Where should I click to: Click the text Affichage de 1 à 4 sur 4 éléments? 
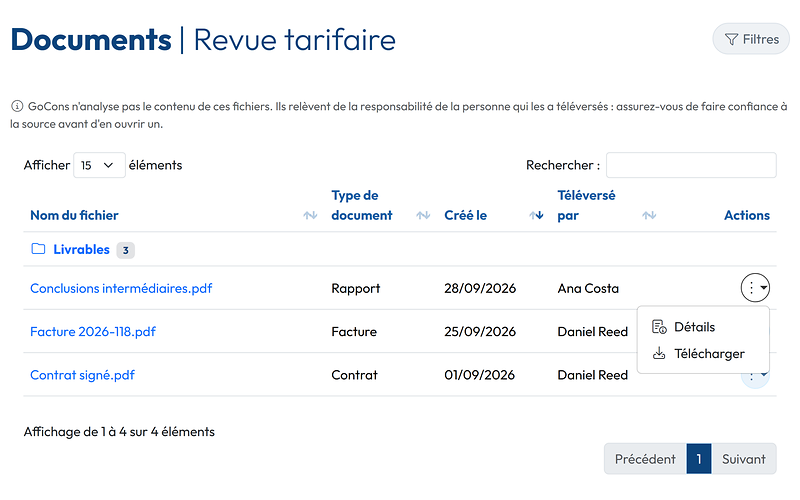(x=119, y=432)
